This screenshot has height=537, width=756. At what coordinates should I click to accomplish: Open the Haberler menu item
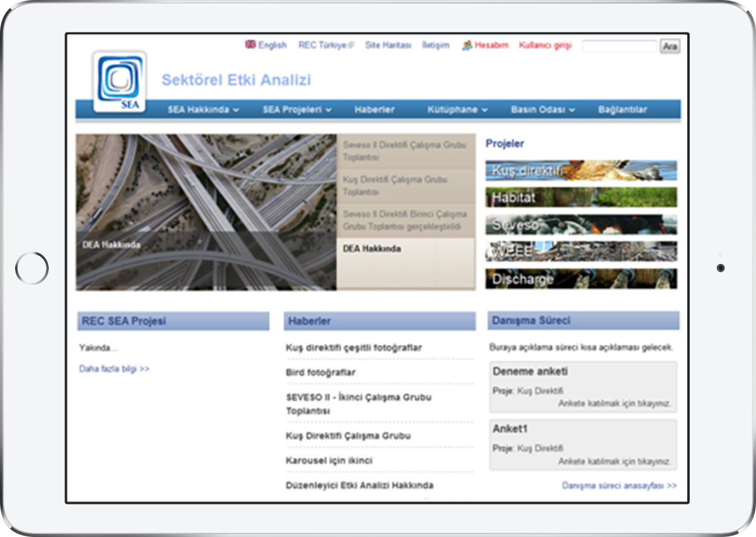(374, 110)
